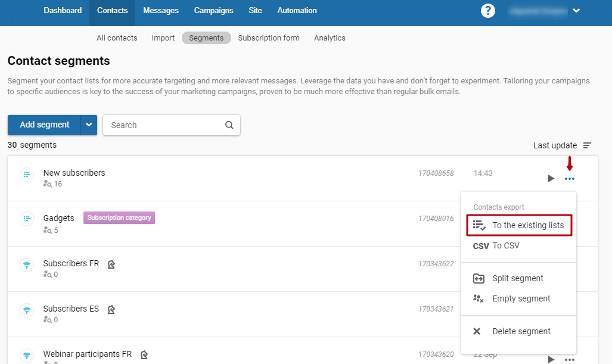612x364 pixels.
Task: Expand the Add segment dropdown arrow
Action: [x=89, y=125]
